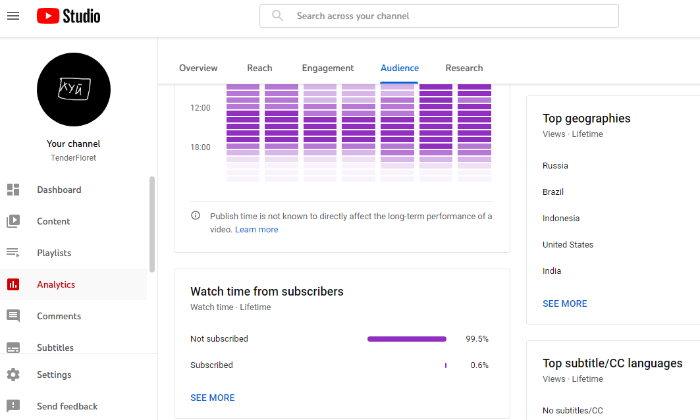Select Indonesia in Top geographies
This screenshot has width=700, height=420.
point(561,218)
